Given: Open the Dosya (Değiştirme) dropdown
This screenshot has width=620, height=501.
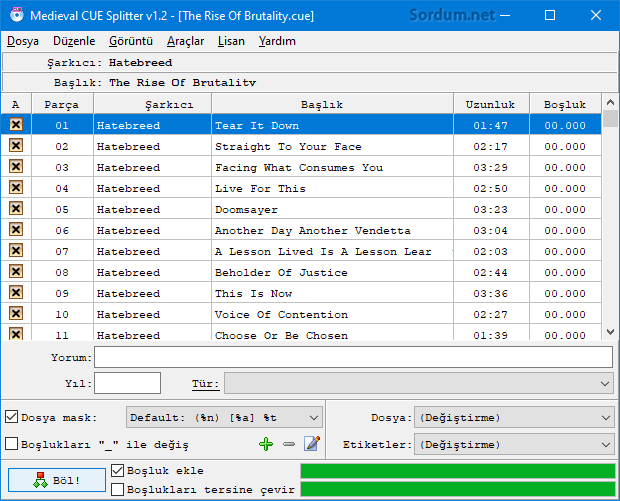Looking at the screenshot, I should 514,417.
